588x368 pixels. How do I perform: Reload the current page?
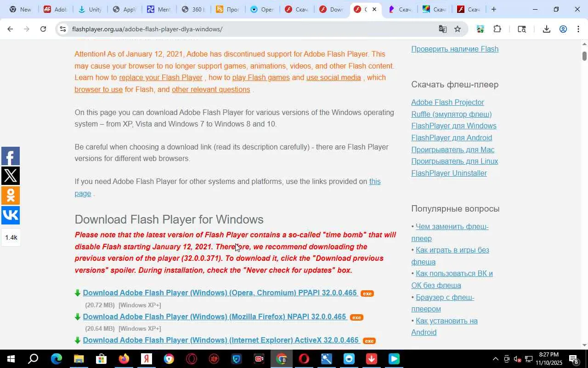tap(43, 29)
